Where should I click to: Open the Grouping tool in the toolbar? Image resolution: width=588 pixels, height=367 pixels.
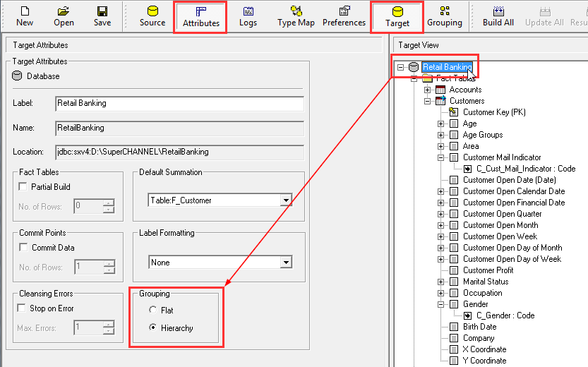click(444, 16)
